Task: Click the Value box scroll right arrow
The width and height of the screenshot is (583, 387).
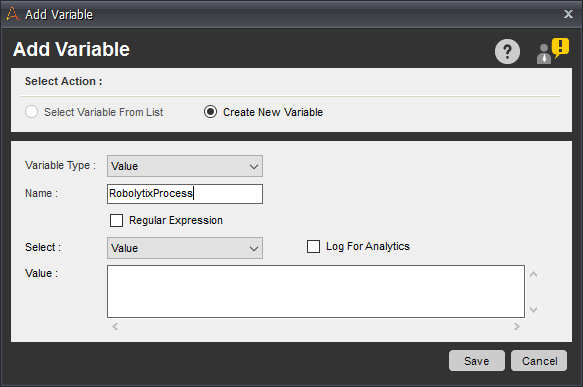Action: [517, 326]
